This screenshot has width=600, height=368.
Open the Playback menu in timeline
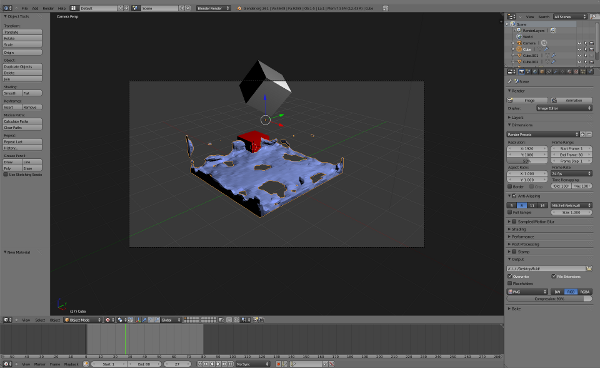click(x=71, y=364)
